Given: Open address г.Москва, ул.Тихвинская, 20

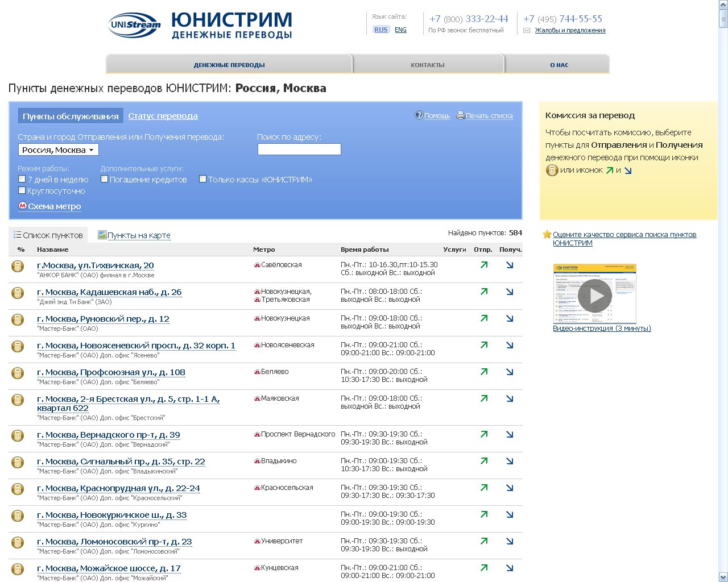Looking at the screenshot, I should tap(96, 265).
